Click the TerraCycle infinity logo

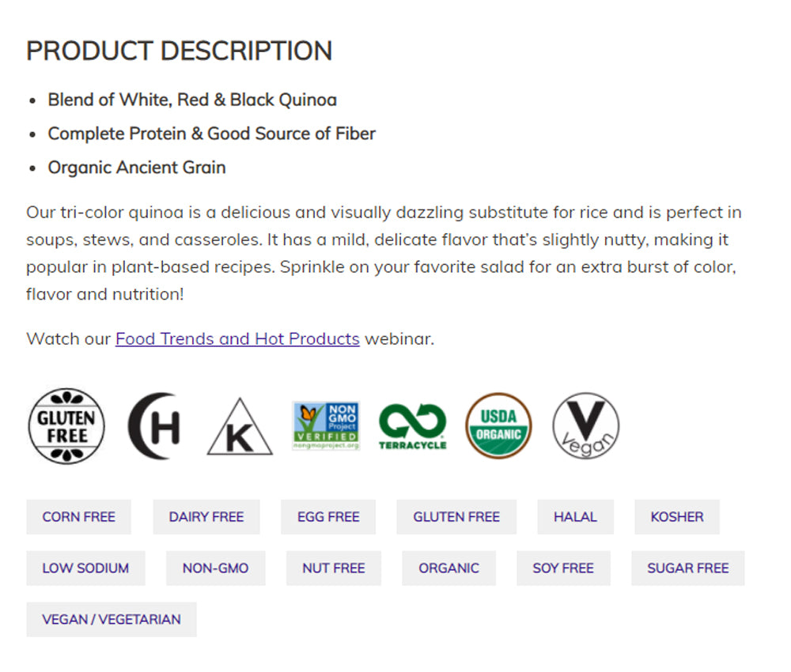point(412,427)
